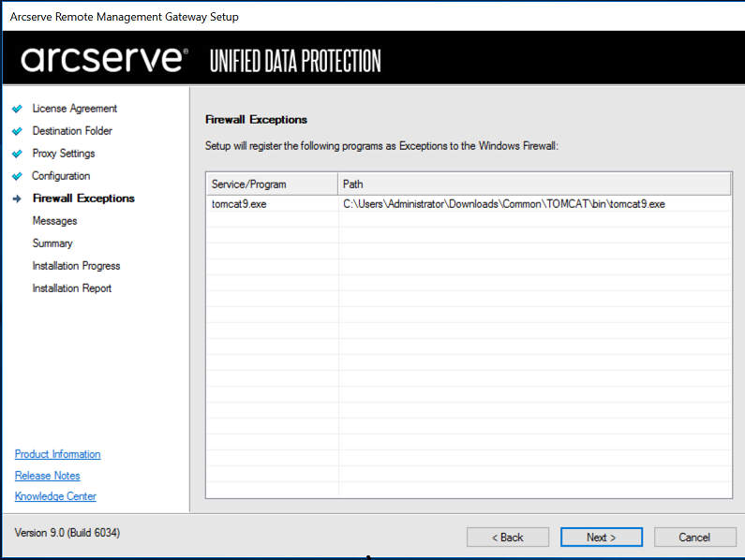Cancel the gateway setup
The width and height of the screenshot is (745, 560).
[x=694, y=538]
